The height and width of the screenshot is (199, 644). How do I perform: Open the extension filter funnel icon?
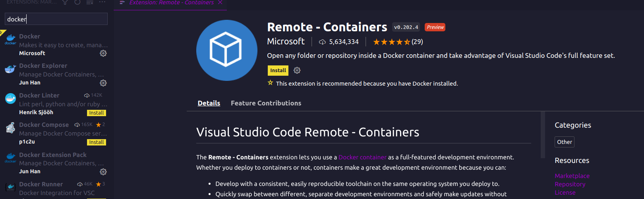(65, 2)
